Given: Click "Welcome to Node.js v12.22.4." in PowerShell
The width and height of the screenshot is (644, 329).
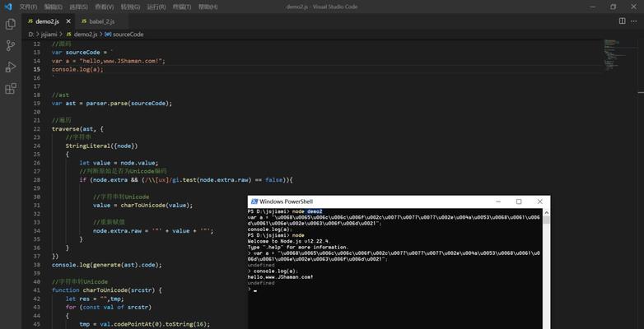Looking at the screenshot, I should point(289,241).
